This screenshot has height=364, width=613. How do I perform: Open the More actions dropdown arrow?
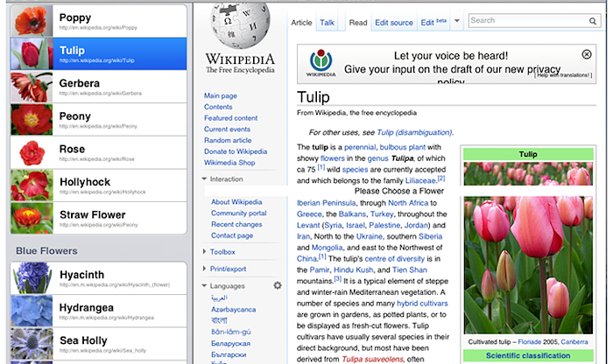click(x=456, y=21)
